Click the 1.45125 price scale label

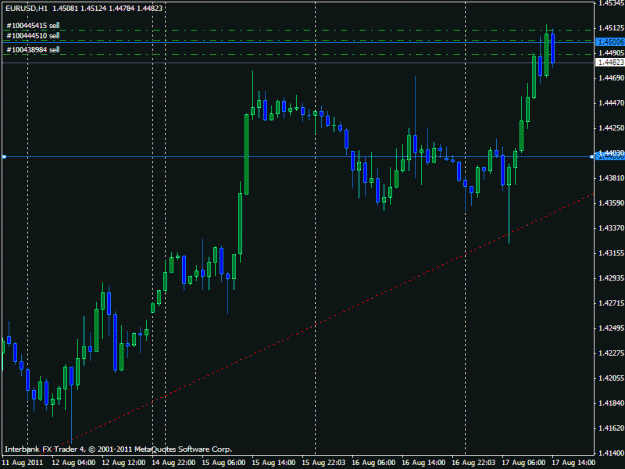tap(611, 28)
